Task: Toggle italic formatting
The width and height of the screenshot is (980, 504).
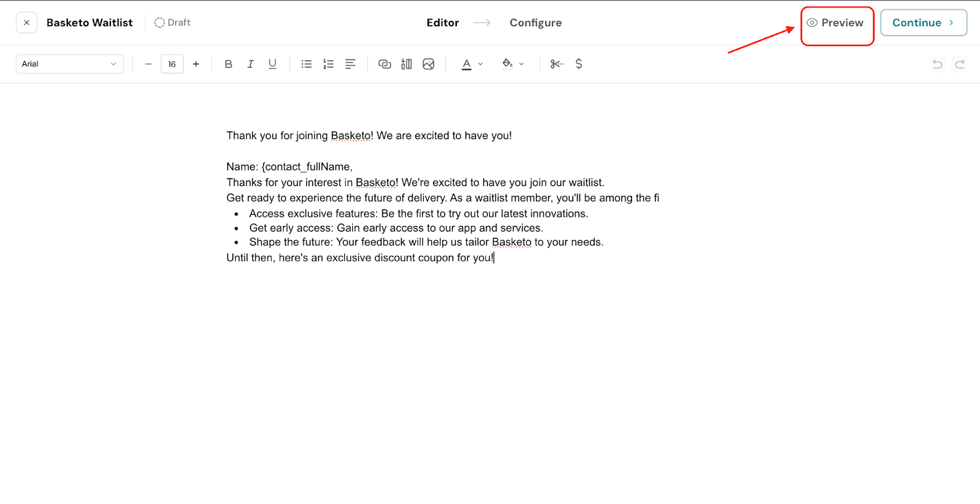Action: 251,64
